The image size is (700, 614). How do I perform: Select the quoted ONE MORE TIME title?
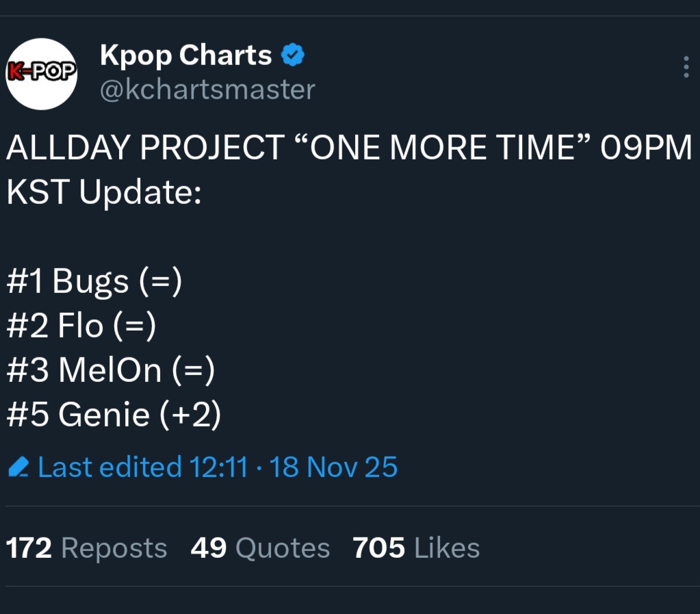click(441, 148)
